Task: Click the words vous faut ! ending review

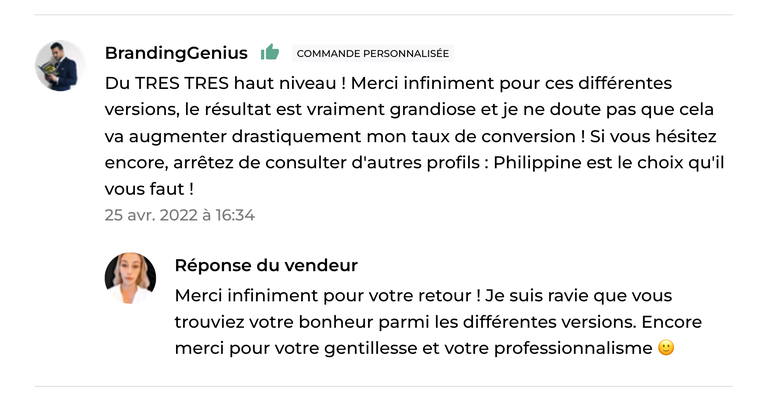Action: point(149,189)
